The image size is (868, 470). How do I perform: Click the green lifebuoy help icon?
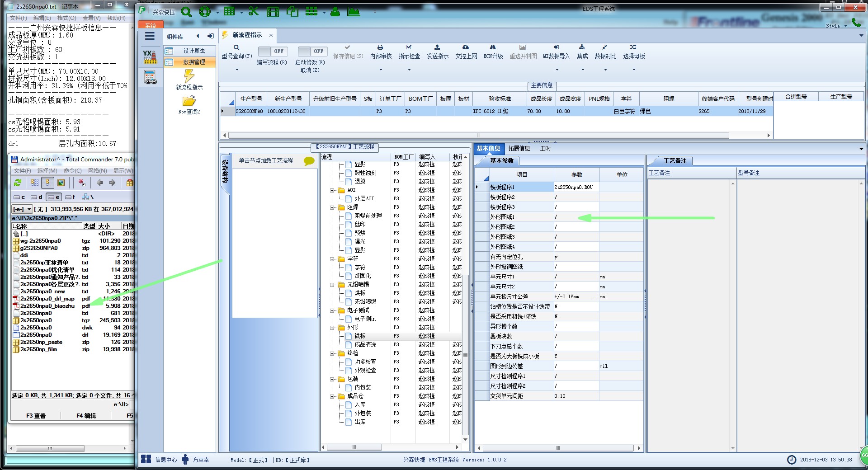[x=205, y=11]
